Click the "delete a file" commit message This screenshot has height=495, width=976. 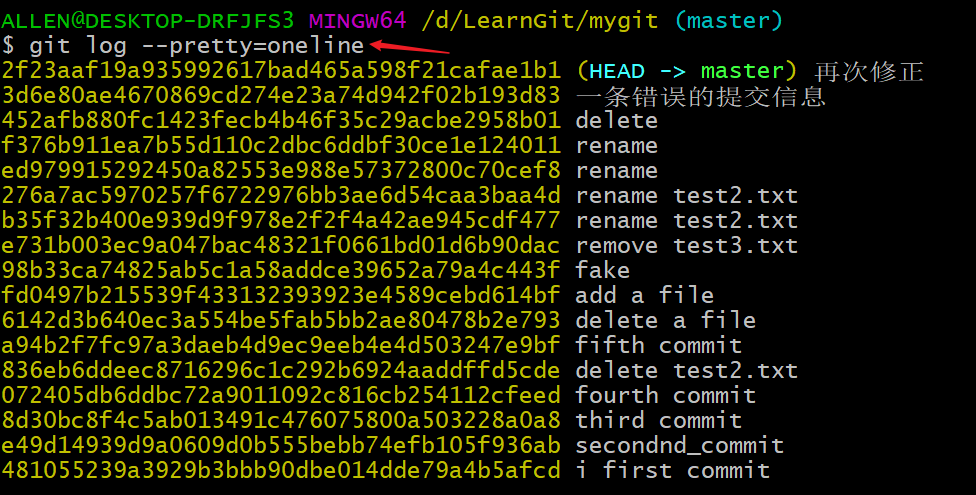pos(665,321)
